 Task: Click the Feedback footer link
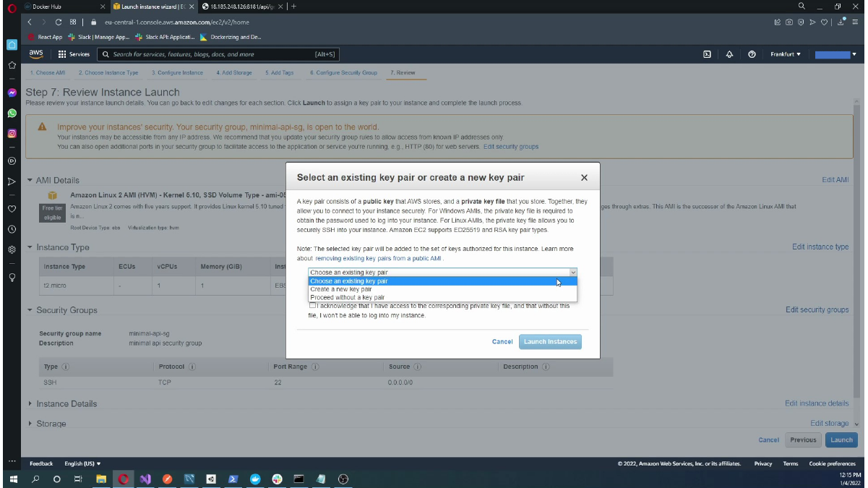pos(41,463)
